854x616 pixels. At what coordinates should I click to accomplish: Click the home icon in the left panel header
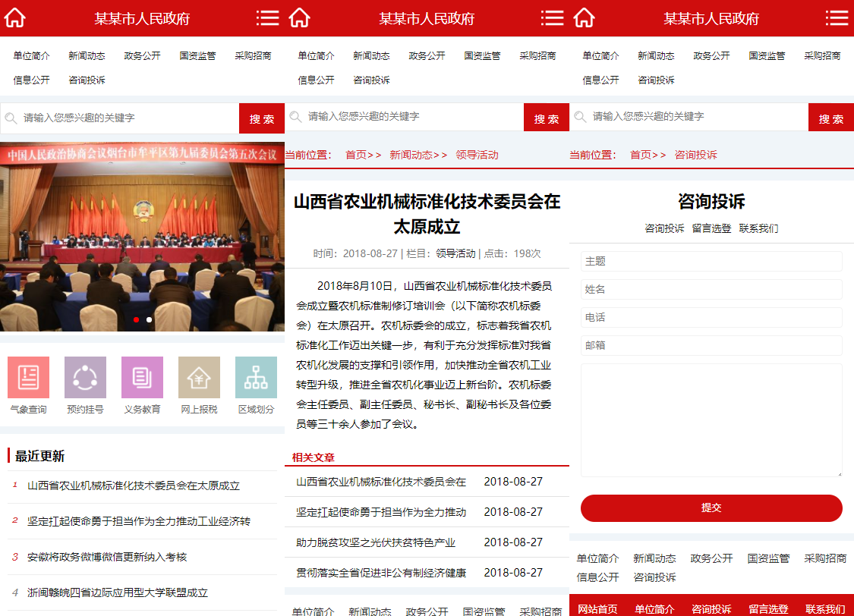pos(14,18)
